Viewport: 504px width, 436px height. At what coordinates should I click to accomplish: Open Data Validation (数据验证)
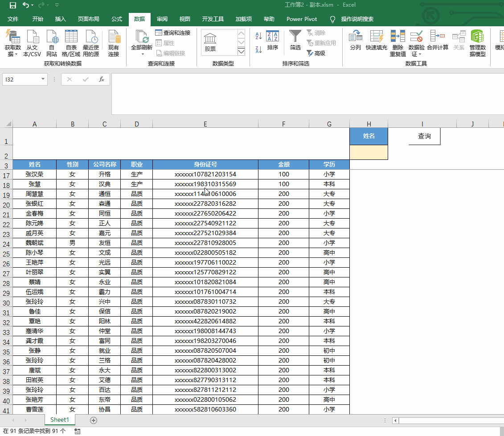pyautogui.click(x=417, y=43)
